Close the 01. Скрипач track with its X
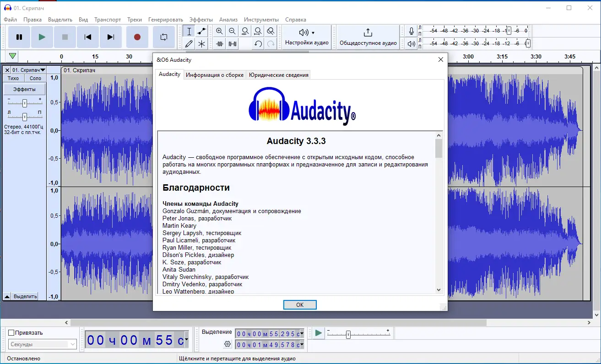Screen dimensions: 601x364 pos(7,70)
